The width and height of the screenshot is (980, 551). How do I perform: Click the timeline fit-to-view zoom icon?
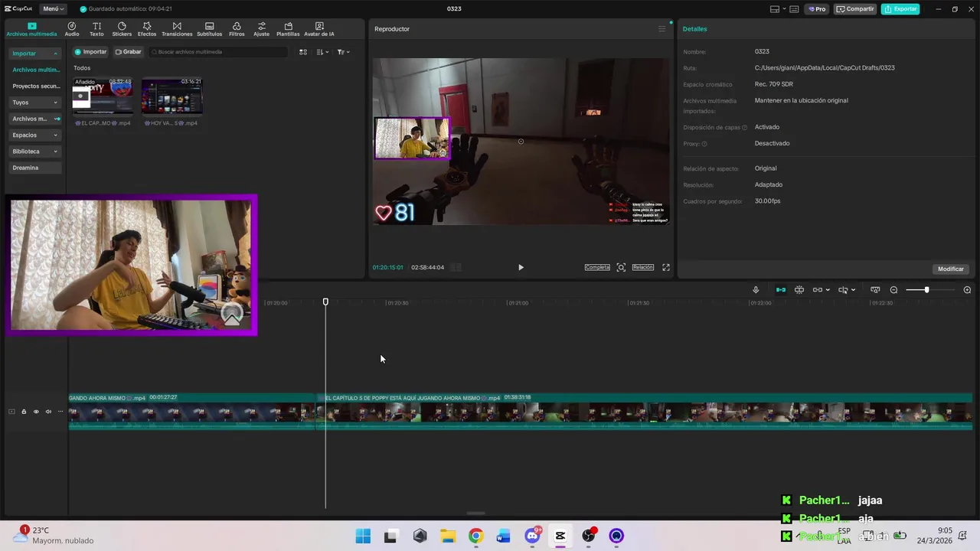(875, 290)
